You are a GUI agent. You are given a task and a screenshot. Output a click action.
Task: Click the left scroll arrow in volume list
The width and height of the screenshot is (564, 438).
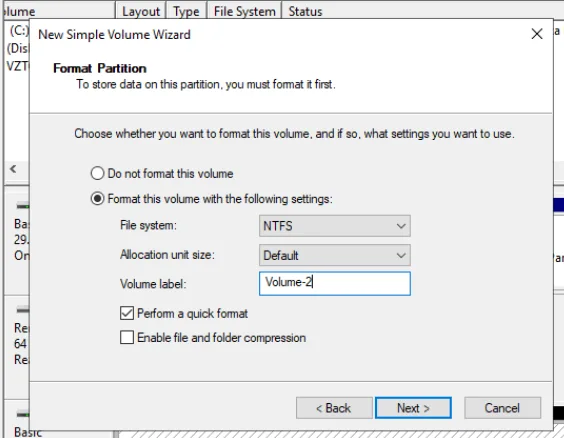[x=13, y=169]
